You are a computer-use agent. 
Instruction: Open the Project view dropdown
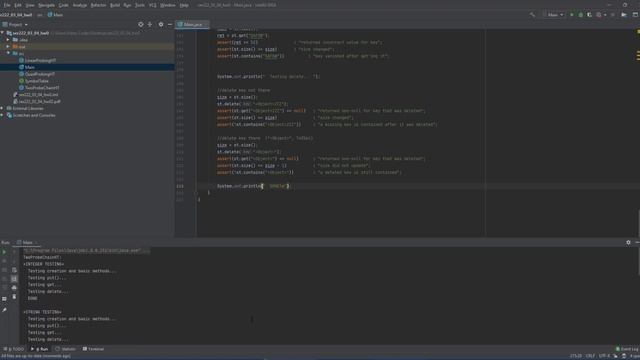tap(15, 24)
